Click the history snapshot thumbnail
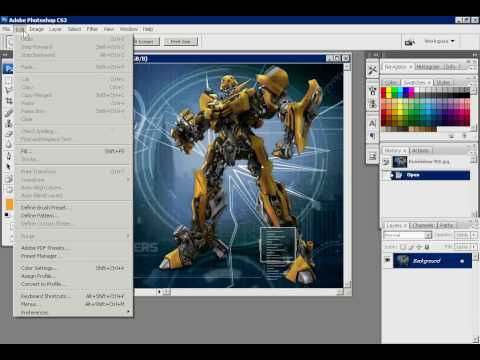 click(400, 162)
